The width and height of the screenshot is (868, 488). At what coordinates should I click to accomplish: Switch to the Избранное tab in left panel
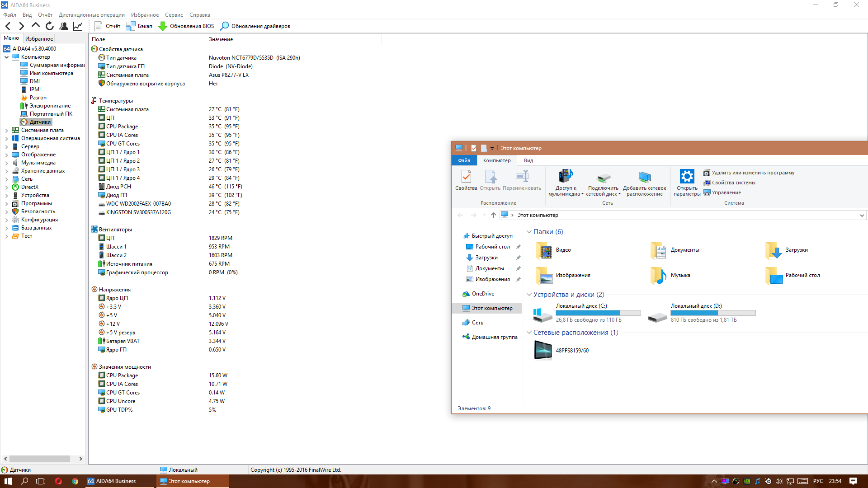(x=39, y=39)
